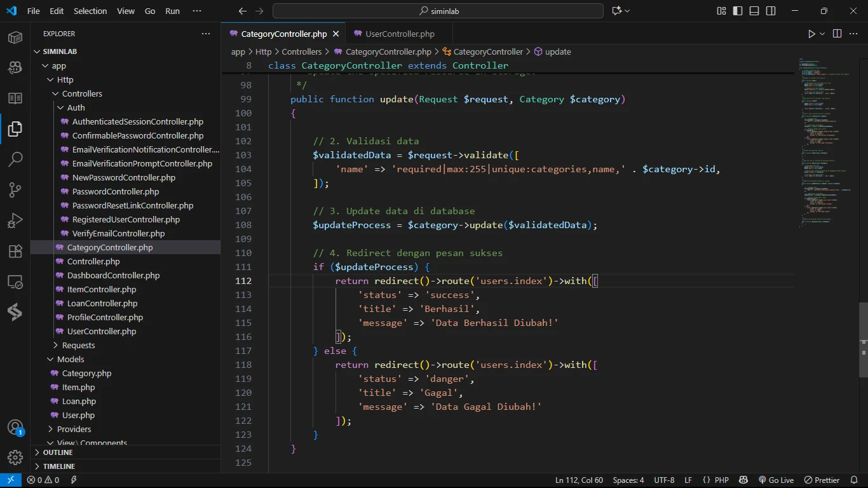868x488 pixels.
Task: Expand the OUTLINE section
Action: click(57, 452)
